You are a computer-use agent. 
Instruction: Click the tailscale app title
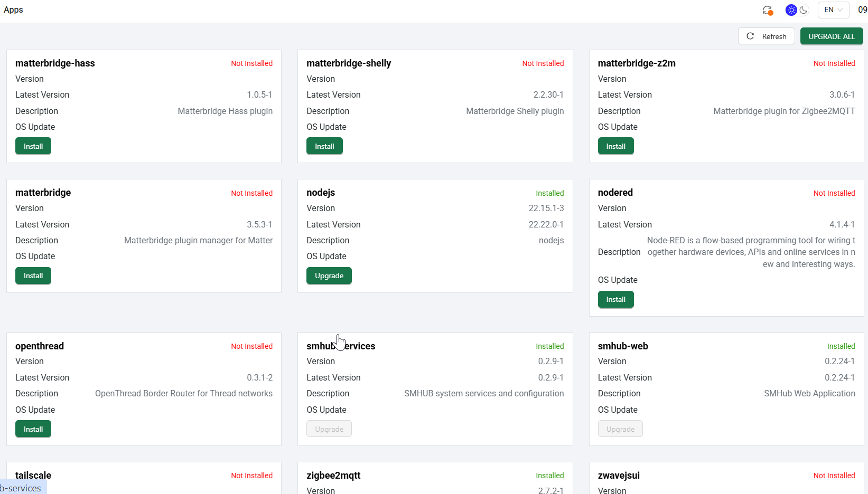click(x=33, y=476)
